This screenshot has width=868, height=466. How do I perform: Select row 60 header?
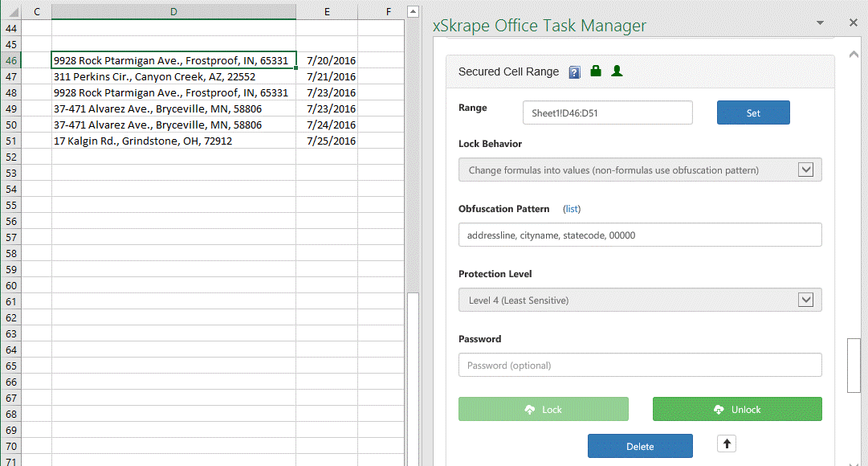tap(11, 285)
